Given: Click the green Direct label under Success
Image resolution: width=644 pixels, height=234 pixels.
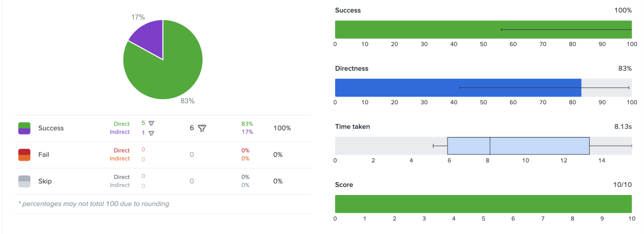Looking at the screenshot, I should 121,124.
